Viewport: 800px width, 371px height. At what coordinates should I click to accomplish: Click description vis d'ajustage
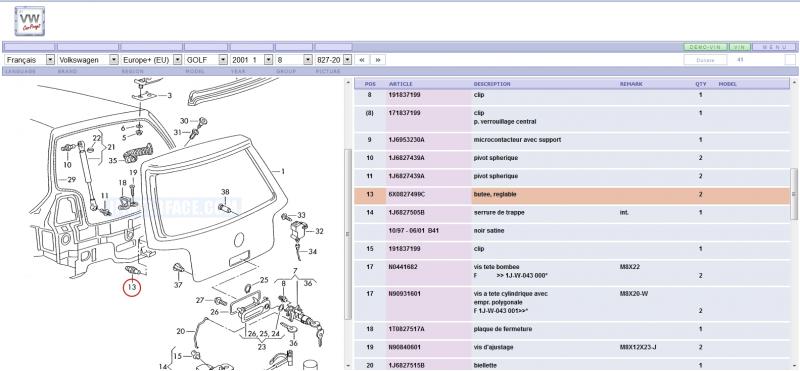493,348
